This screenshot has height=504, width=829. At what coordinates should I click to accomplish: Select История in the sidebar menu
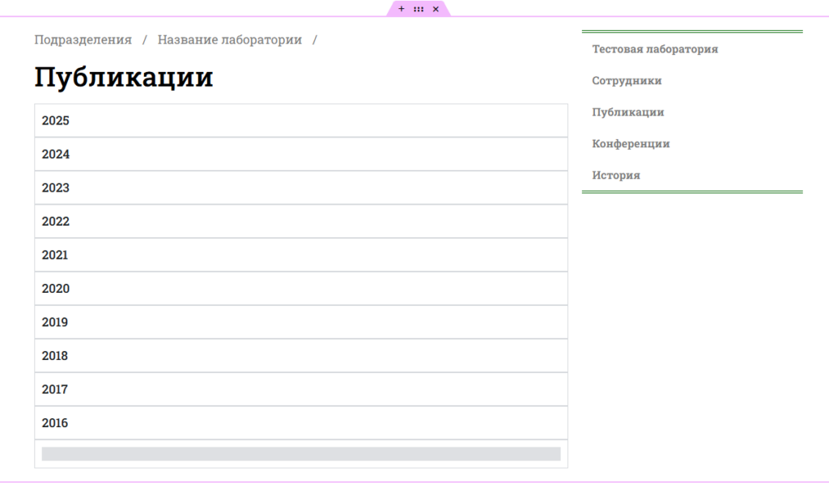click(x=615, y=176)
